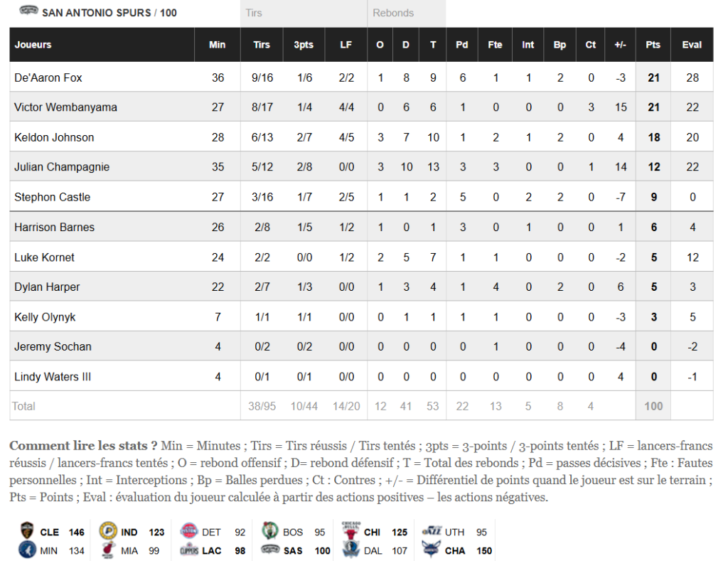The width and height of the screenshot is (728, 561).
Task: Click the Boston Celtics logo
Action: click(x=269, y=531)
